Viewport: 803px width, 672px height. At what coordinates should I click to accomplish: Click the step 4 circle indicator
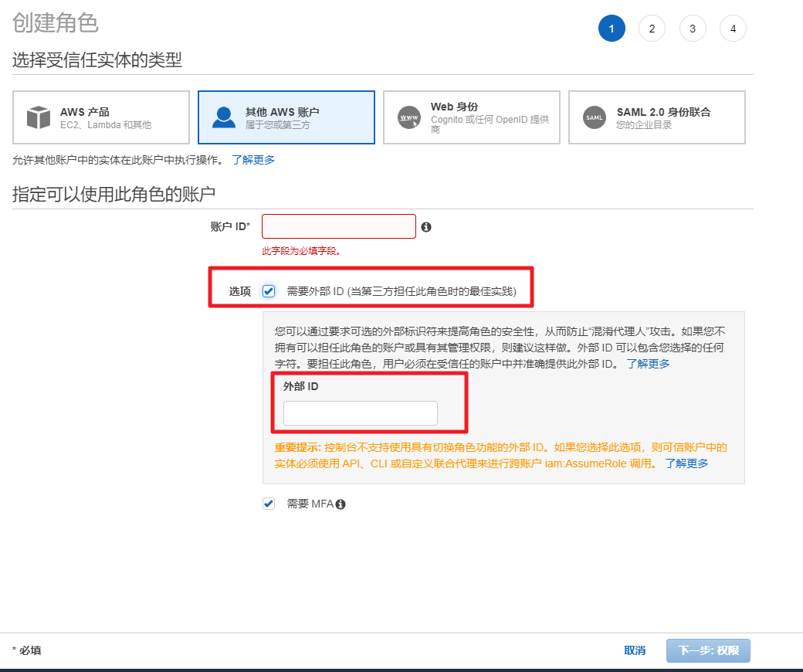tap(733, 29)
